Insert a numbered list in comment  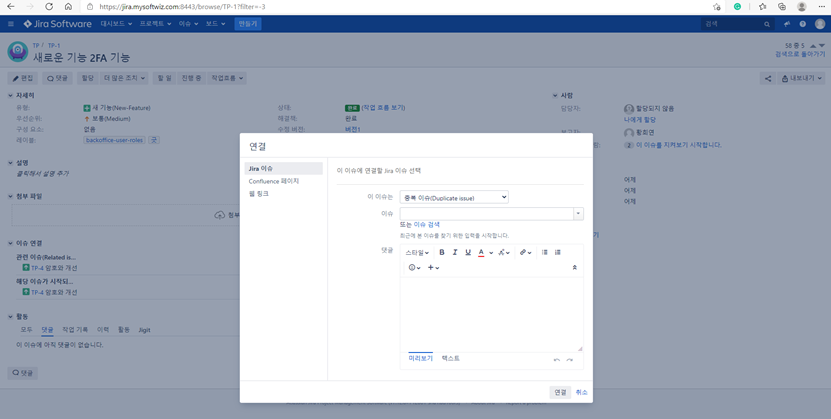[x=558, y=253]
